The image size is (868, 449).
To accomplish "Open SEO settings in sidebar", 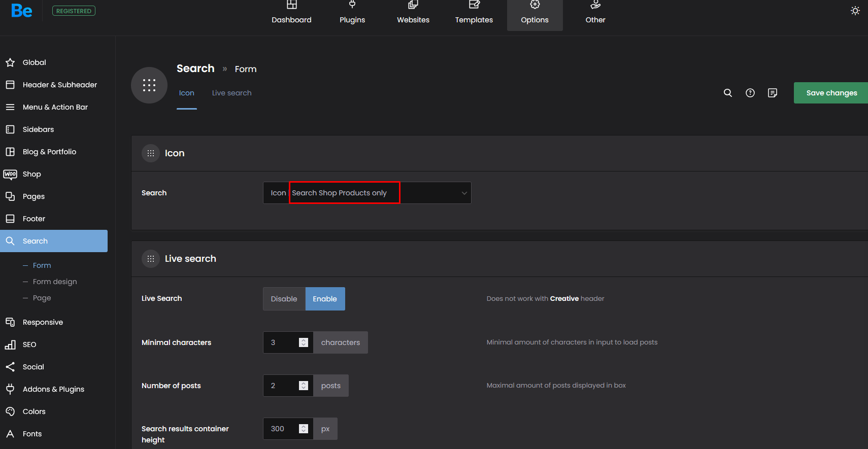I will coord(54,344).
